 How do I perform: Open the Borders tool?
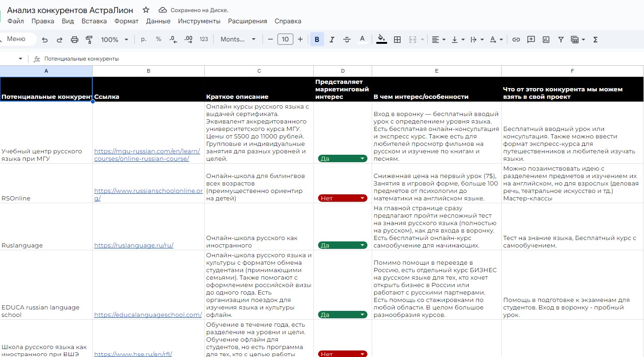tap(397, 40)
